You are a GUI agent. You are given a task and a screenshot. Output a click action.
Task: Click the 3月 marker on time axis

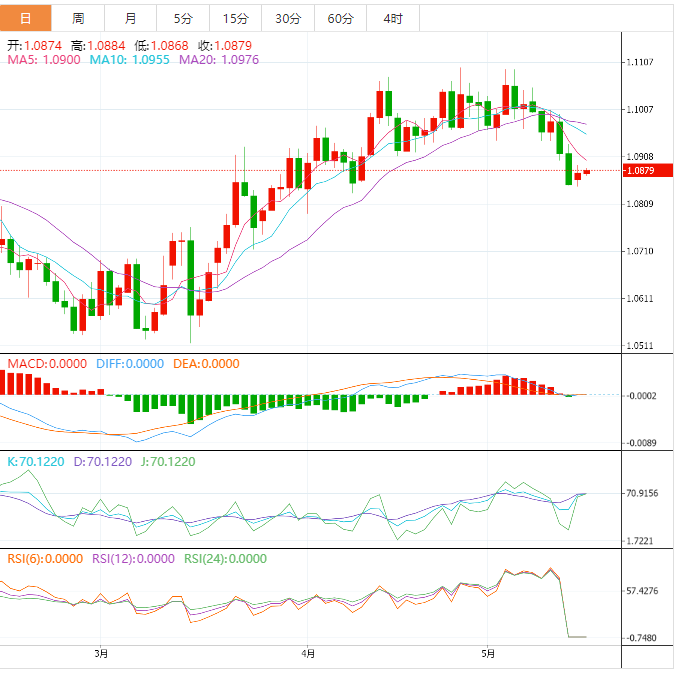(x=101, y=654)
